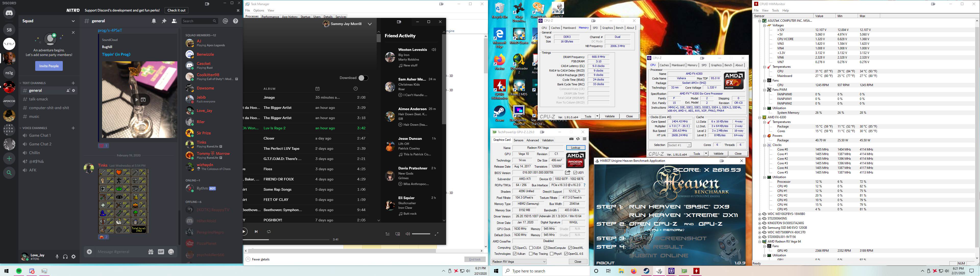The height and width of the screenshot is (276, 980).
Task: Open Discord user settings gear
Action: tap(74, 257)
